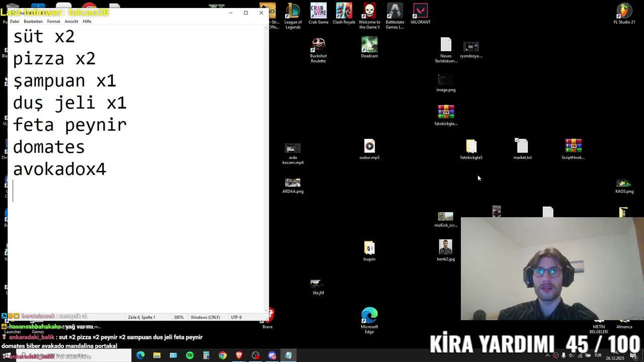Click the "süt x2" line in Notepad
This screenshot has width=644, height=362.
[44, 36]
